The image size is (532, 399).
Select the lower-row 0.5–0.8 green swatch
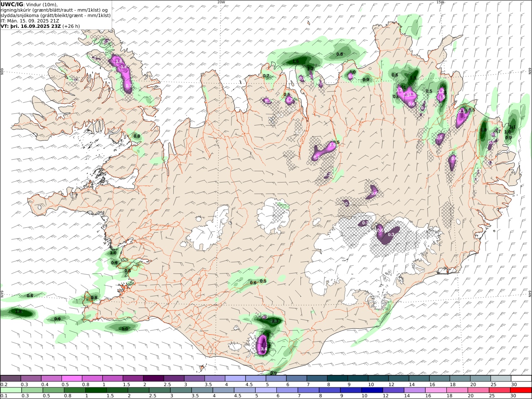[54, 390]
